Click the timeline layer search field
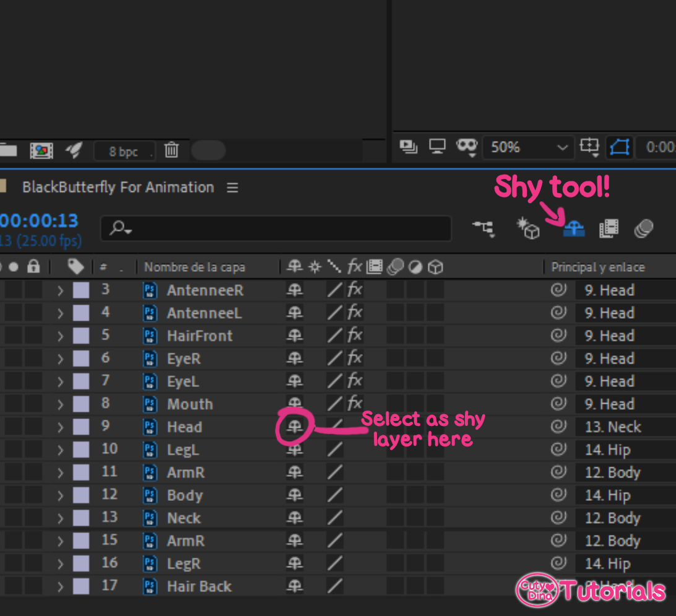The height and width of the screenshot is (616, 676). (275, 228)
